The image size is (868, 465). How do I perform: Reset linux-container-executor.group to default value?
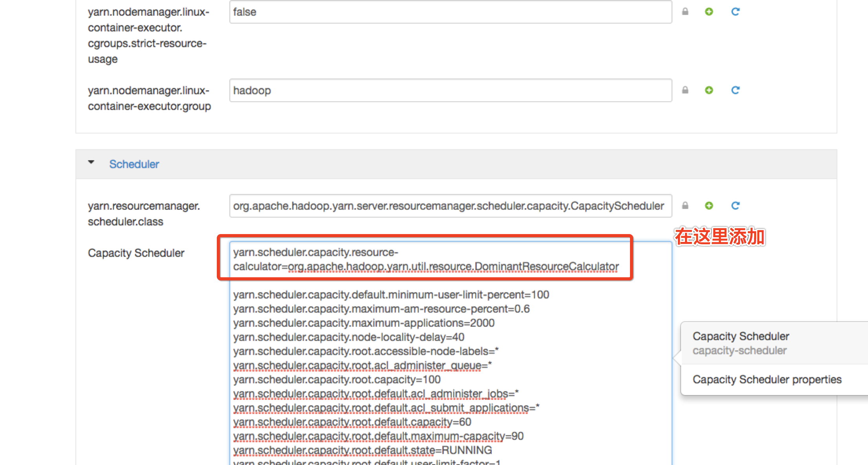click(x=734, y=90)
